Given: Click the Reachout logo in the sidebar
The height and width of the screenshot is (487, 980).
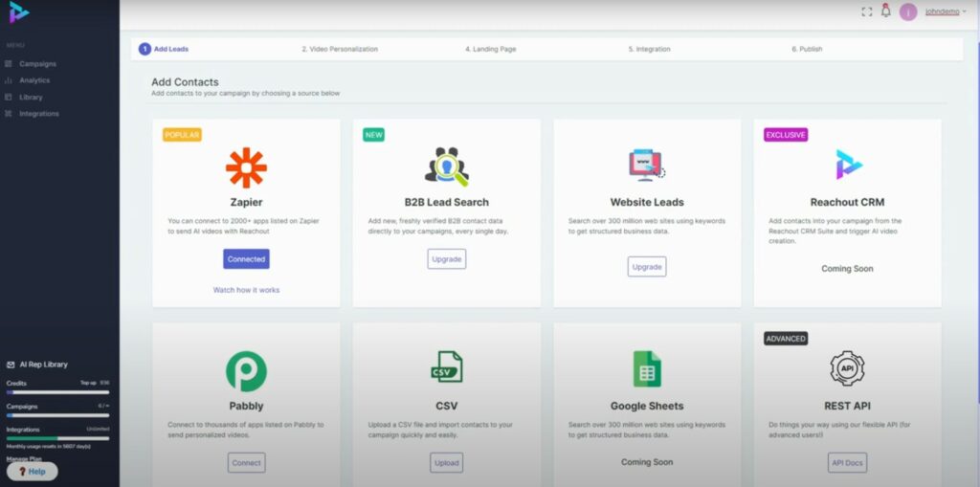Looking at the screenshot, I should (19, 12).
